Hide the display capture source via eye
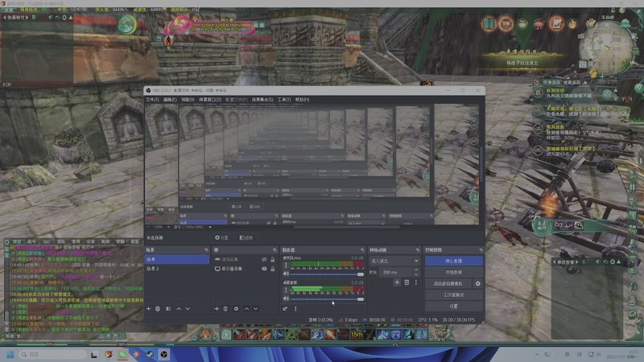The image size is (644, 362). [264, 269]
